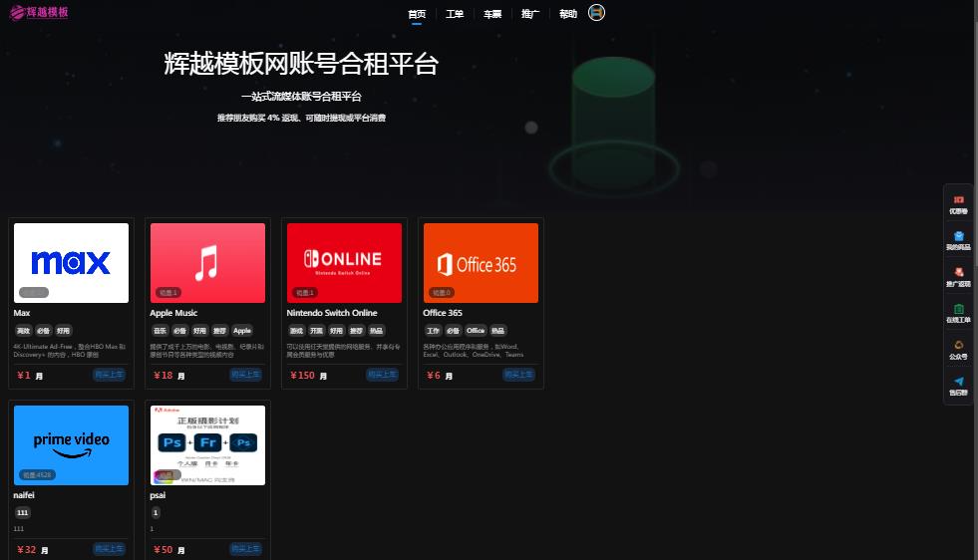Click 购买上车 for Nintendo Switch Online

[382, 375]
